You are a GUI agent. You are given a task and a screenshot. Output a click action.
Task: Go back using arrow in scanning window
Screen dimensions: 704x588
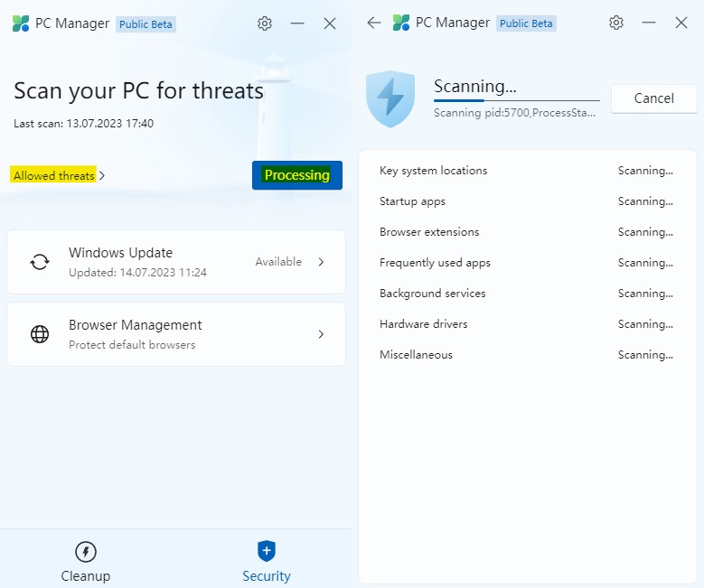tap(373, 23)
